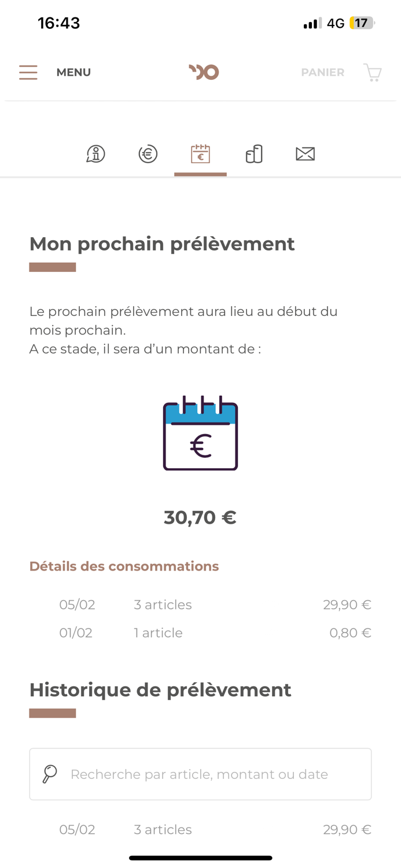Open the hamburger navigation icon
This screenshot has height=868, width=401.
click(28, 72)
